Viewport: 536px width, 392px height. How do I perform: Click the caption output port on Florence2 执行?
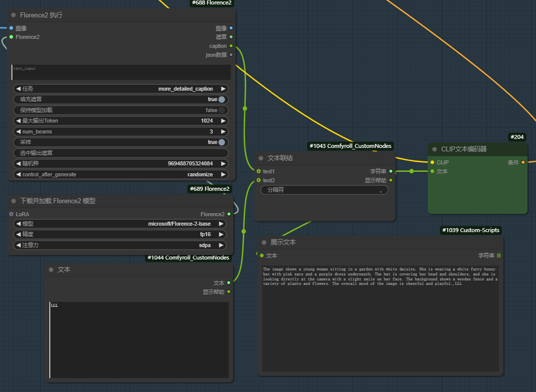(231, 46)
